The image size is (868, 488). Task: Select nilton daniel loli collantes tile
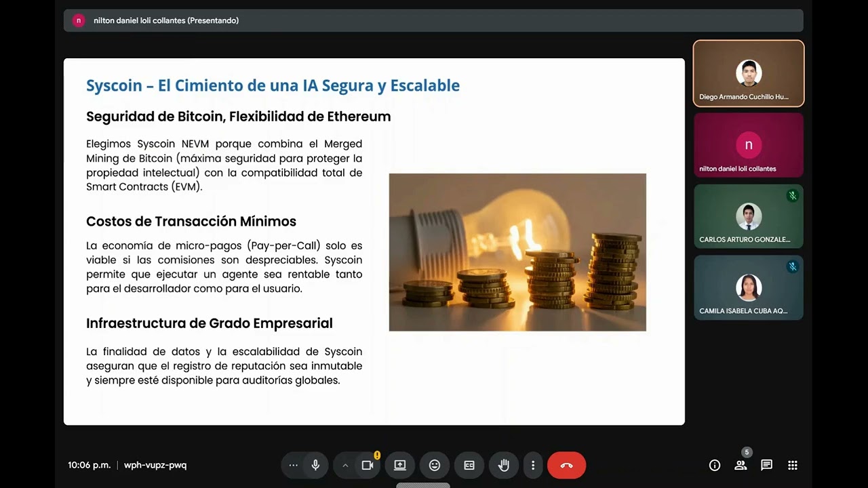(749, 145)
